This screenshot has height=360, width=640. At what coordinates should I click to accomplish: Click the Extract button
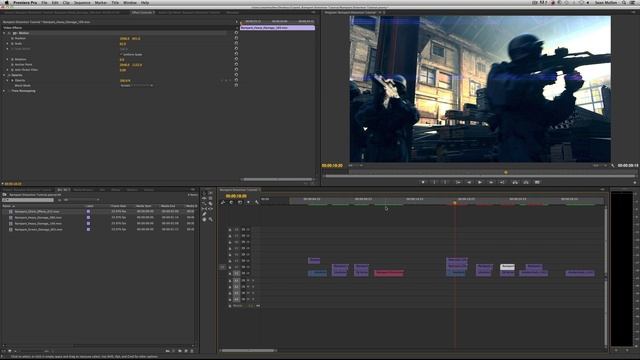(x=526, y=182)
